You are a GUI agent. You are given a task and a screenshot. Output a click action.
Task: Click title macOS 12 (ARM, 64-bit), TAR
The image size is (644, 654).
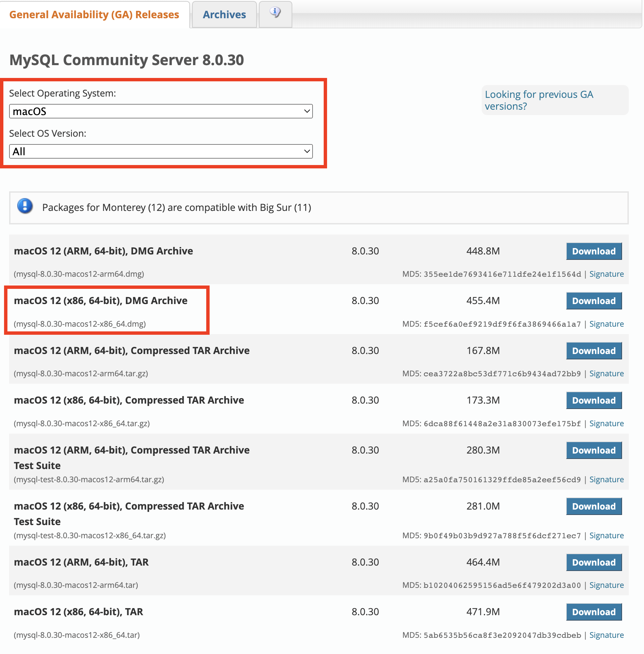[81, 563]
